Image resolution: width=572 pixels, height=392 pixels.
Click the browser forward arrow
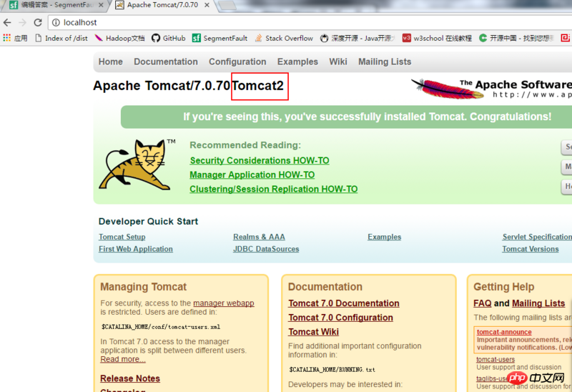pyautogui.click(x=23, y=23)
